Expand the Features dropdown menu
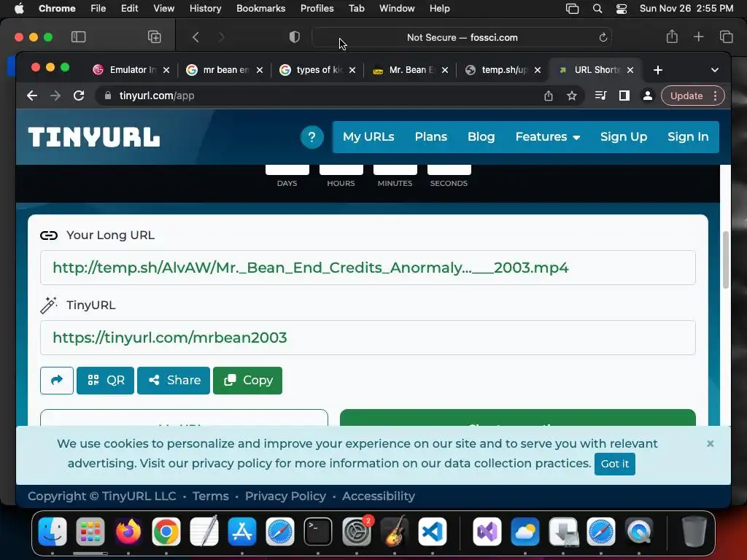The image size is (747, 560). tap(547, 137)
